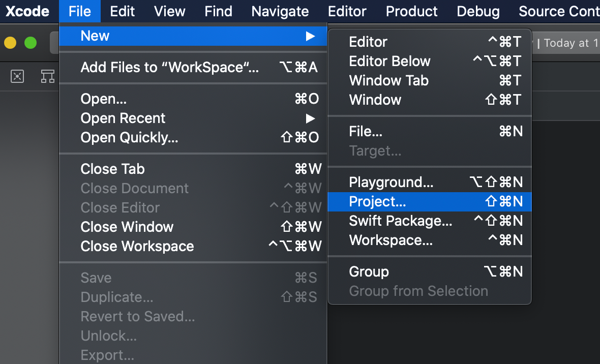The height and width of the screenshot is (364, 600).
Task: Create a new Editor from submenu
Action: pos(430,42)
